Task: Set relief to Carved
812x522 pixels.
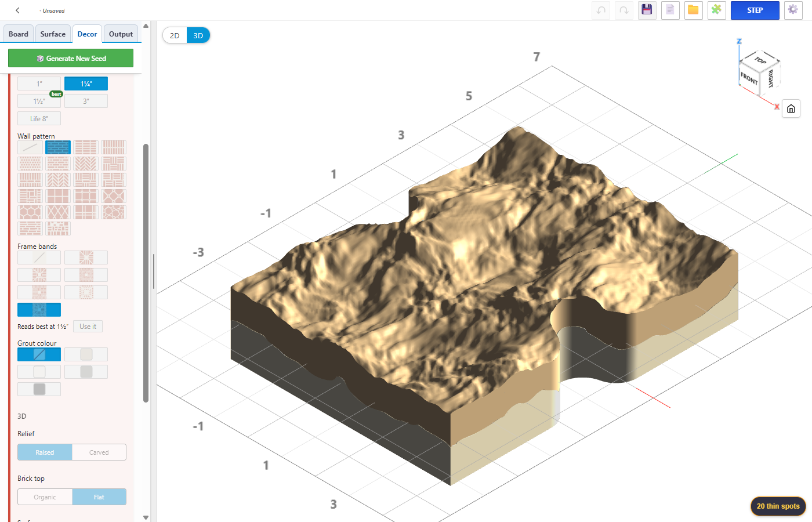Action: point(99,452)
